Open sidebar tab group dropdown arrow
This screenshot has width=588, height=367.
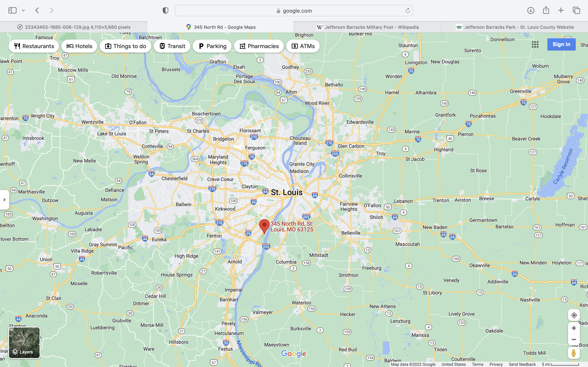coord(23,11)
